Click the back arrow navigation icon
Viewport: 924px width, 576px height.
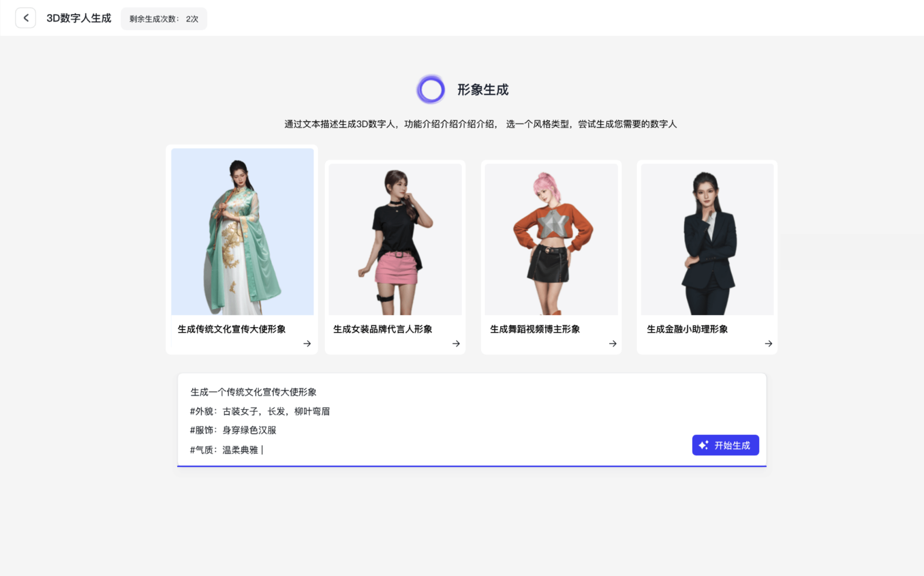pyautogui.click(x=25, y=18)
